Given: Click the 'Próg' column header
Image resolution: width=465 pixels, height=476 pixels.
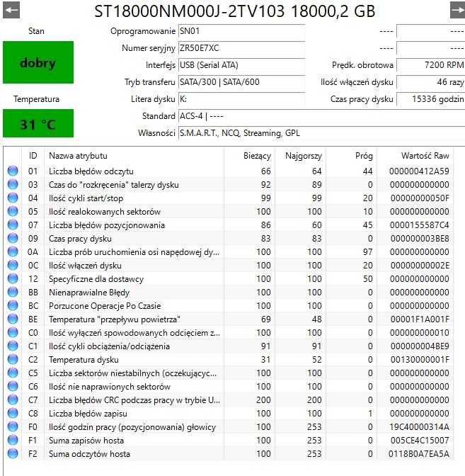Looking at the screenshot, I should pos(352,156).
